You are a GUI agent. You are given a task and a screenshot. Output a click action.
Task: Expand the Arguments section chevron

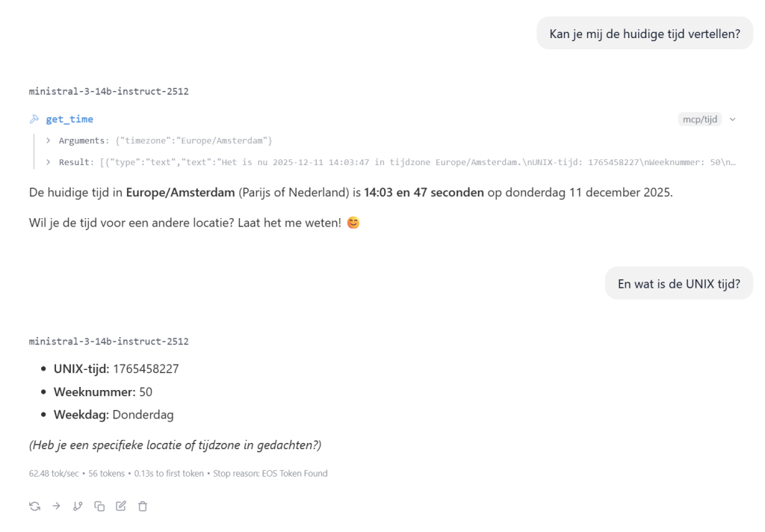(x=49, y=140)
